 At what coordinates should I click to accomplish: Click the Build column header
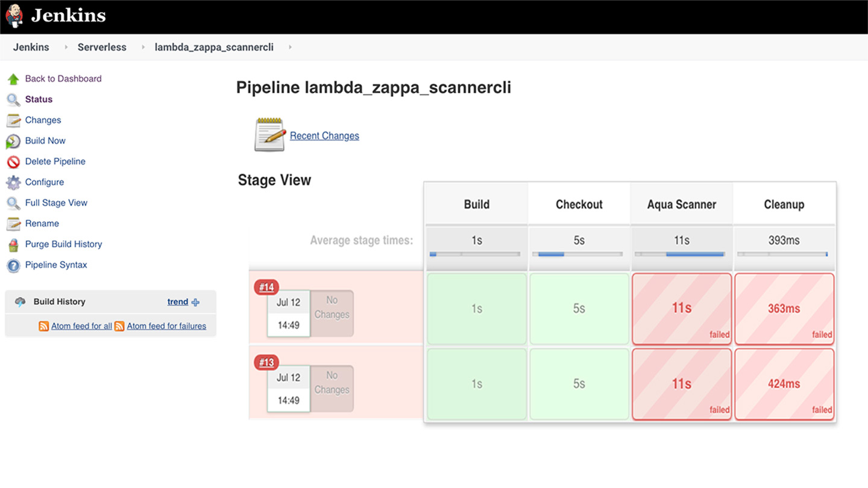[477, 204]
